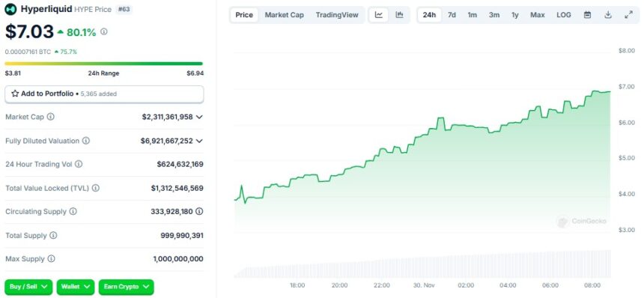Click the $8.00 y-axis label
The width and height of the screenshot is (644, 298).
coord(626,50)
